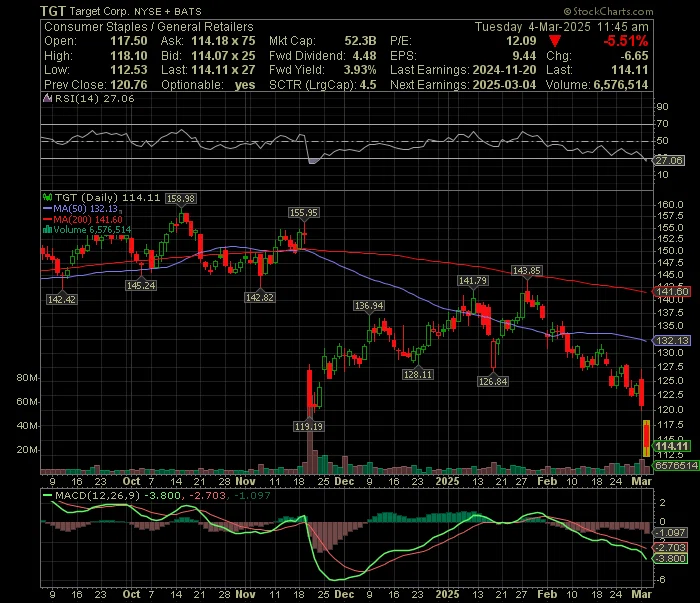Click the 143.85 peak price label
The image size is (700, 603).
pyautogui.click(x=527, y=270)
